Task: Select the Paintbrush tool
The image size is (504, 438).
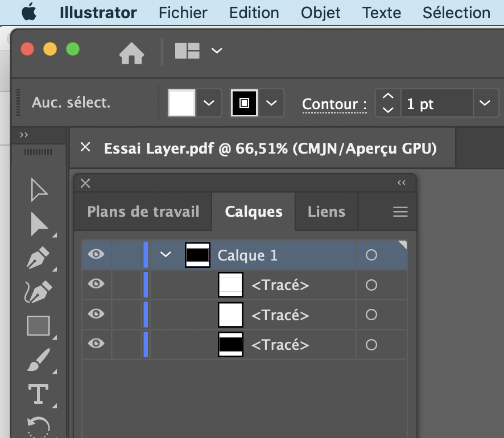Action: pos(39,360)
